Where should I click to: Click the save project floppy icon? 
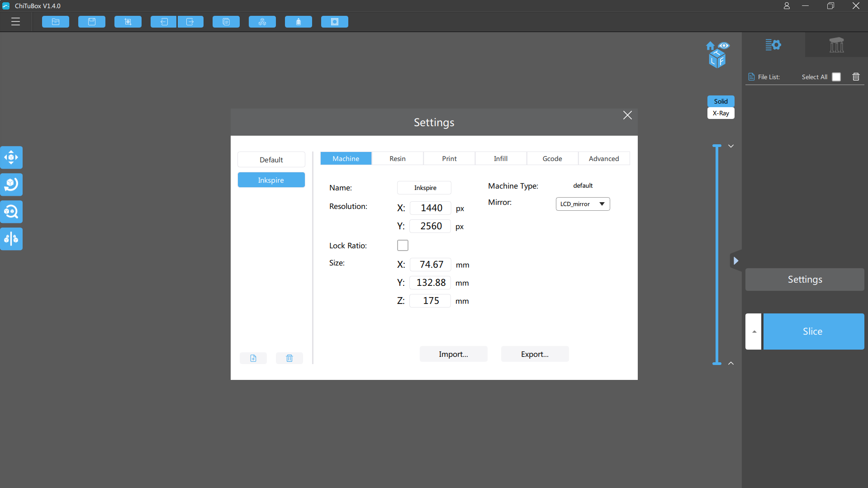(92, 22)
